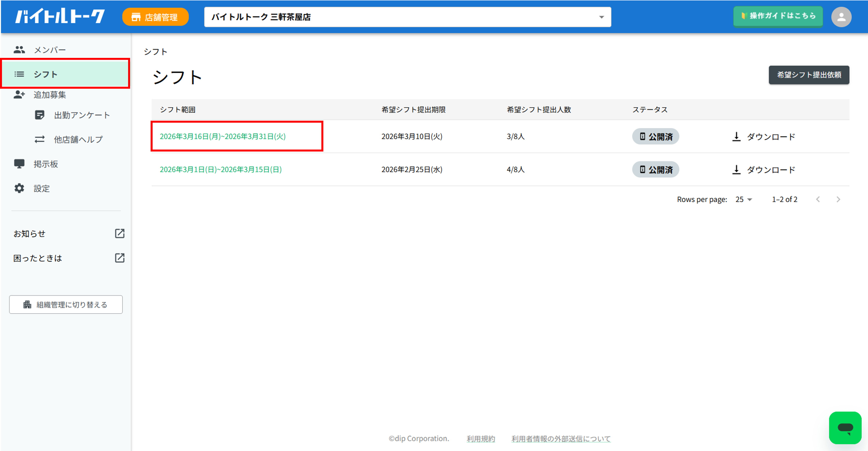Click the 希望シフト提出人数 column header
Image resolution: width=868 pixels, height=451 pixels.
click(539, 110)
